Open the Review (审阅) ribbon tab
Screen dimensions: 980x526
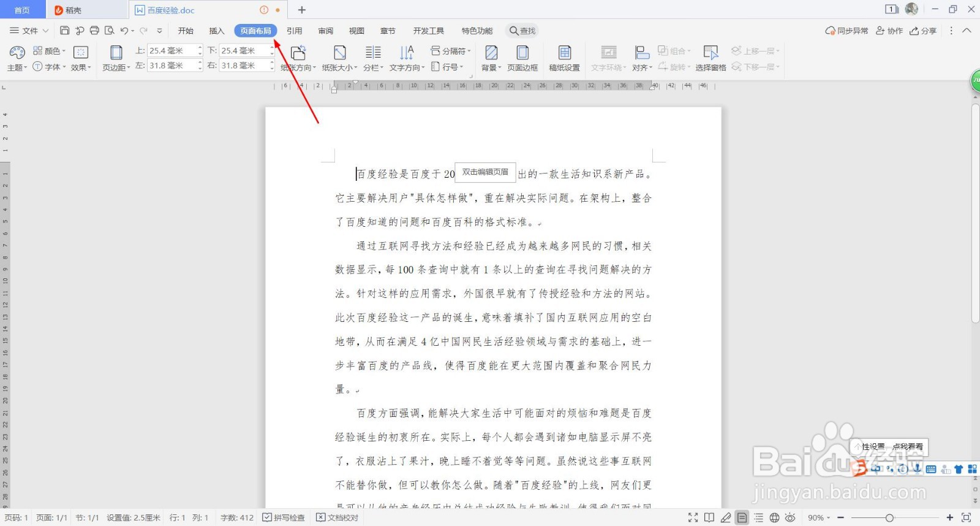pos(326,31)
